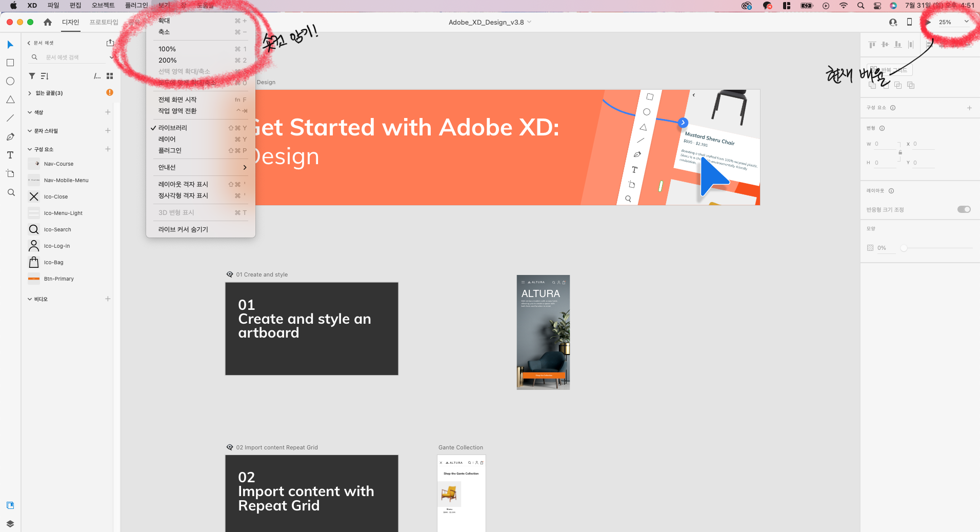Toggle 레이어 panel menu item

201,139
